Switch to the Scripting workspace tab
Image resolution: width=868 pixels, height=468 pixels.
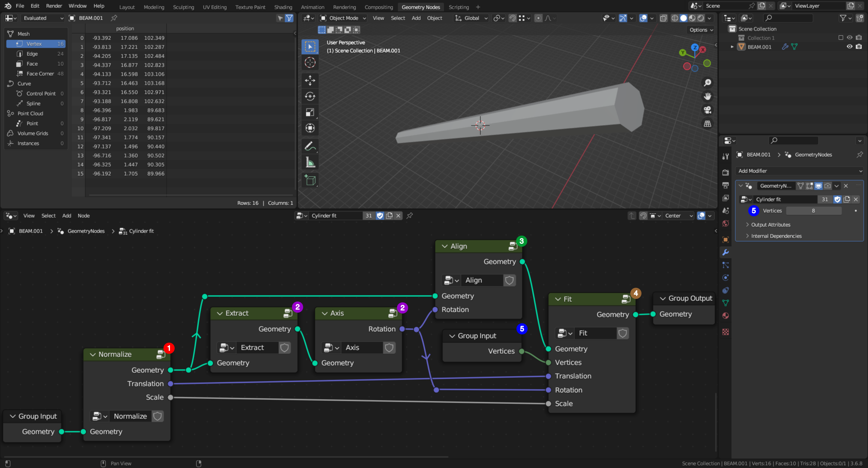coord(458,7)
